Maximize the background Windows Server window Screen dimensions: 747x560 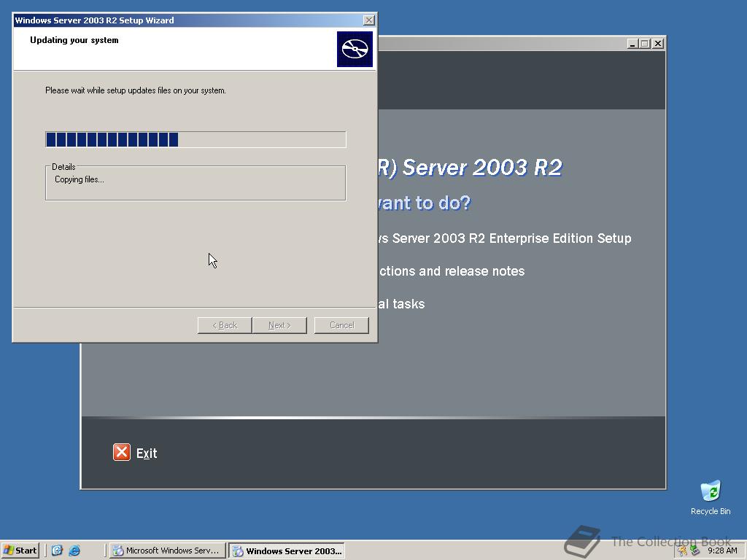[x=645, y=43]
